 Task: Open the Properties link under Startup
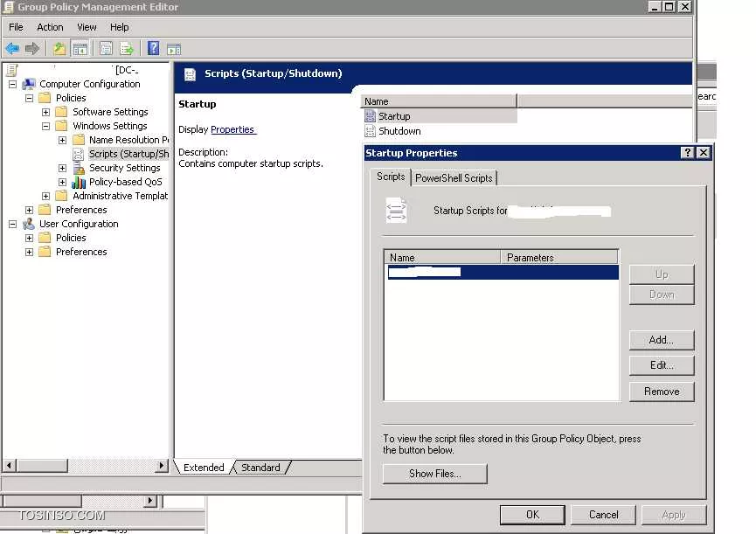pyautogui.click(x=232, y=129)
